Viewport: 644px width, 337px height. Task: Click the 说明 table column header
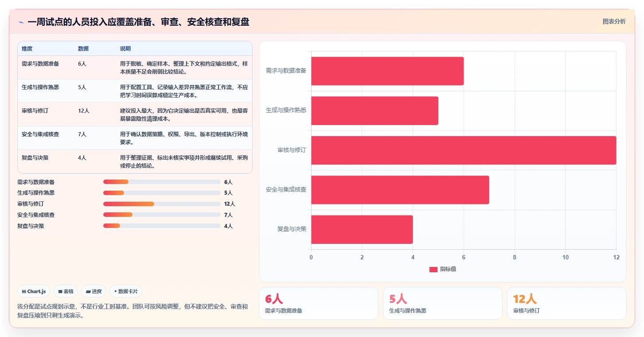(125, 48)
